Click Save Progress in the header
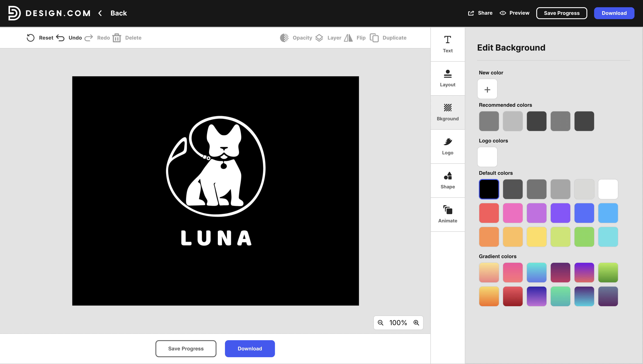Viewport: 643px width, 364px height. [x=562, y=13]
